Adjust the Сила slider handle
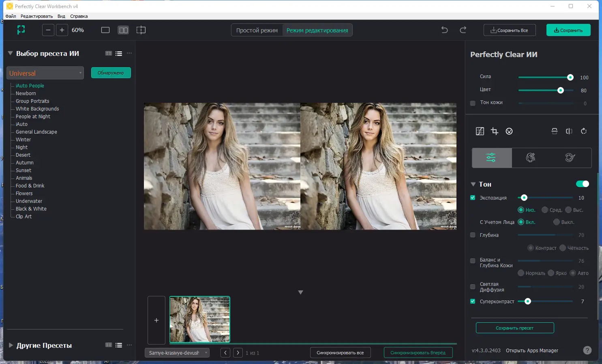 570,77
